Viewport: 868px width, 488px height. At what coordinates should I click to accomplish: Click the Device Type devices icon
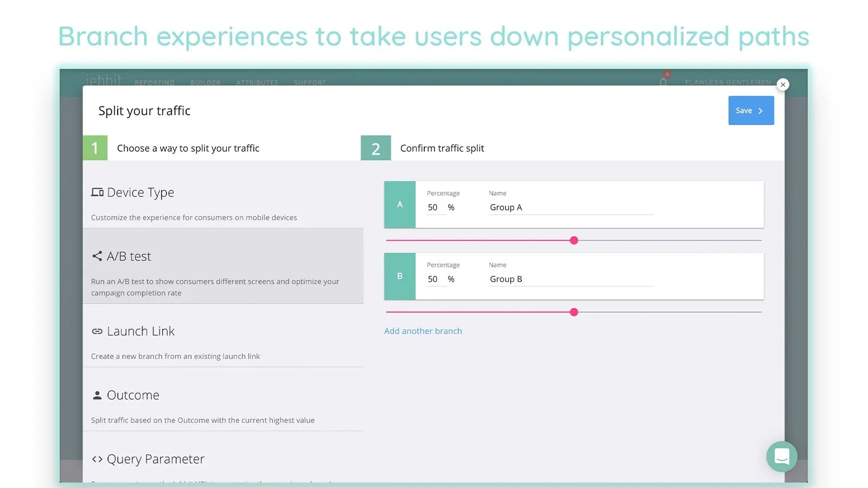tap(97, 192)
